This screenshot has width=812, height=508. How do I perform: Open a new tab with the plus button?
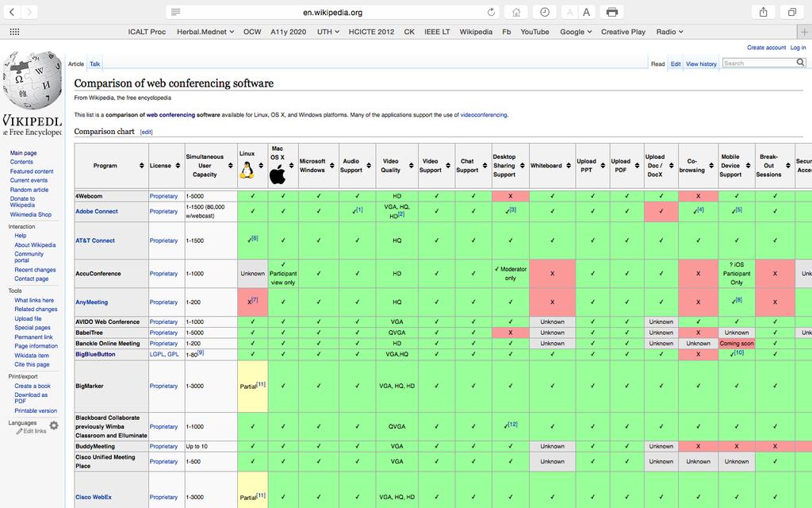coord(804,32)
